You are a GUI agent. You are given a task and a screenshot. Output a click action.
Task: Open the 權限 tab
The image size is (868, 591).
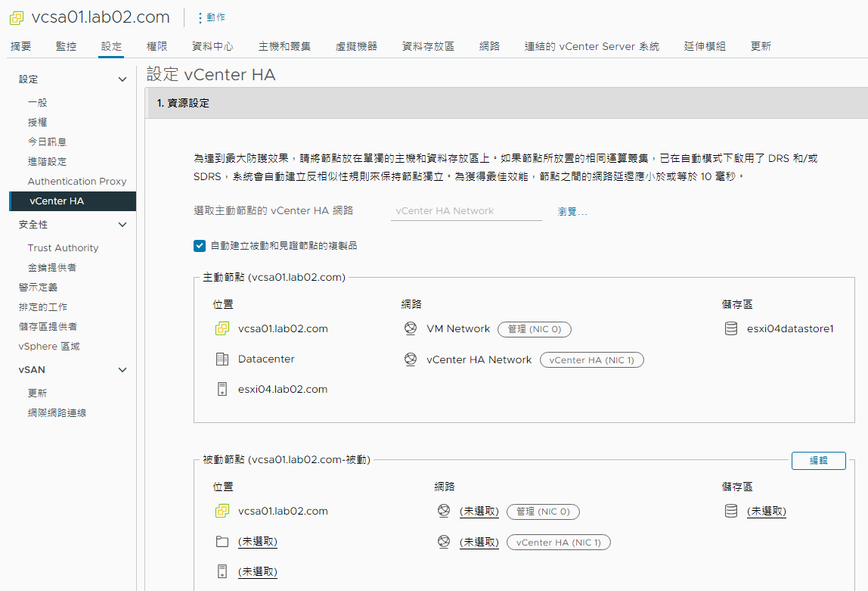(x=157, y=46)
